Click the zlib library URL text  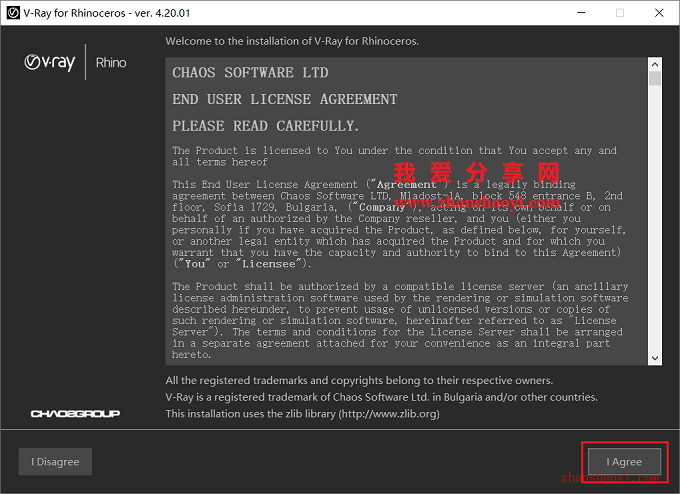point(389,414)
